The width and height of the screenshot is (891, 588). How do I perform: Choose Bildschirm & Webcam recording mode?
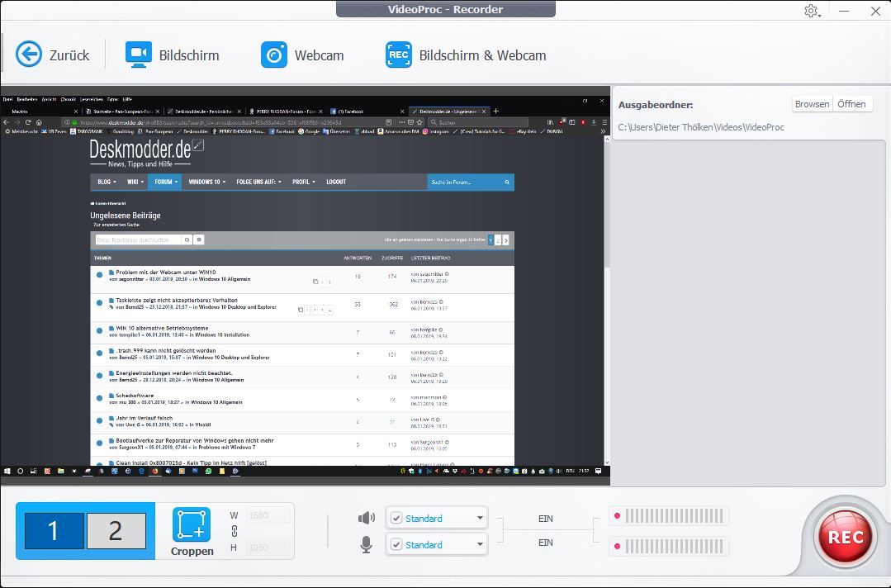466,55
